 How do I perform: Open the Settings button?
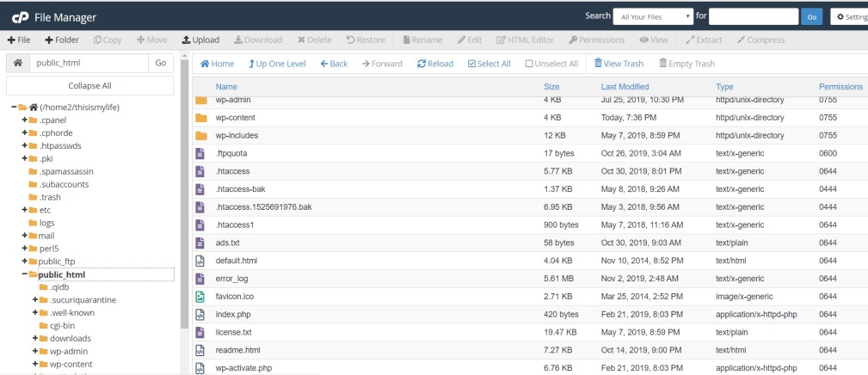pyautogui.click(x=850, y=16)
